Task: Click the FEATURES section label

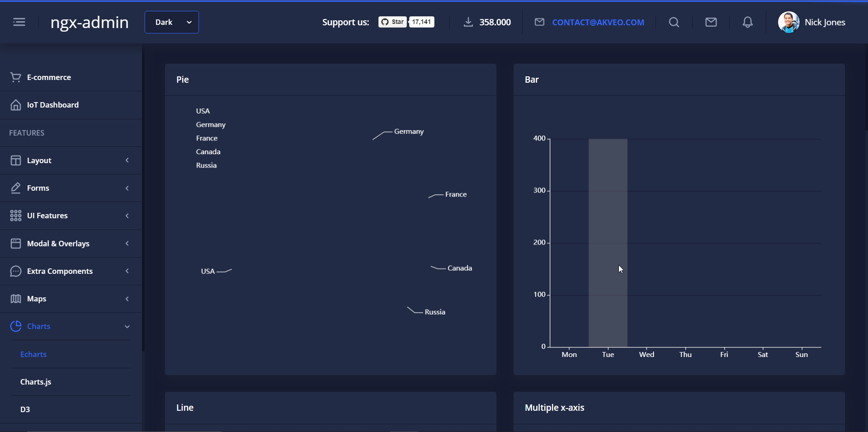Action: (x=27, y=133)
